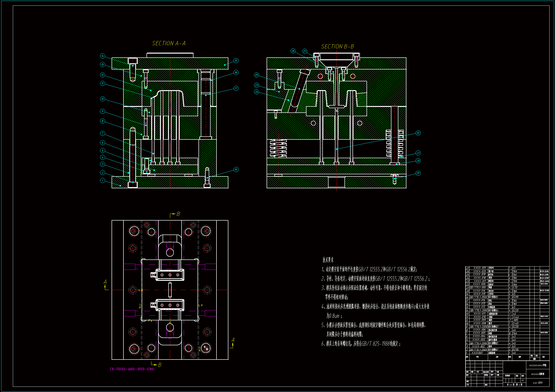Select part balloon number 26
This screenshot has height=392, width=555.
(x=293, y=51)
